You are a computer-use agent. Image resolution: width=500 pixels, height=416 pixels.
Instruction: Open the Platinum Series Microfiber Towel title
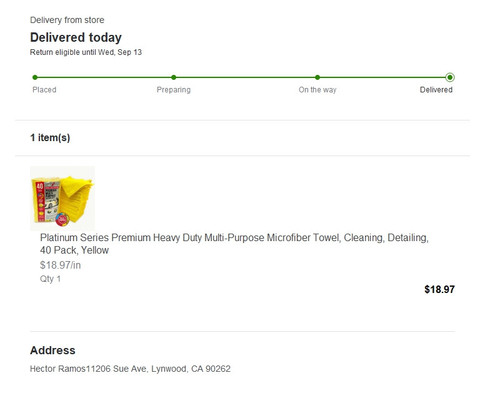pos(234,244)
